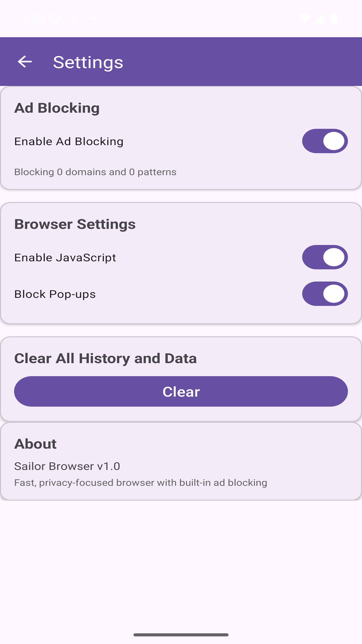Tap the Enable JavaScript label
362x644 pixels.
point(65,258)
